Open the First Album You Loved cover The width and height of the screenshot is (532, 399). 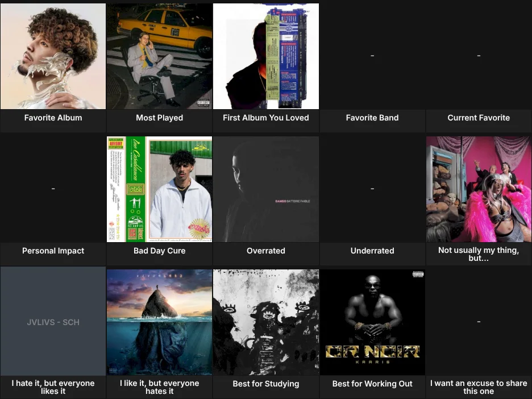pyautogui.click(x=266, y=56)
